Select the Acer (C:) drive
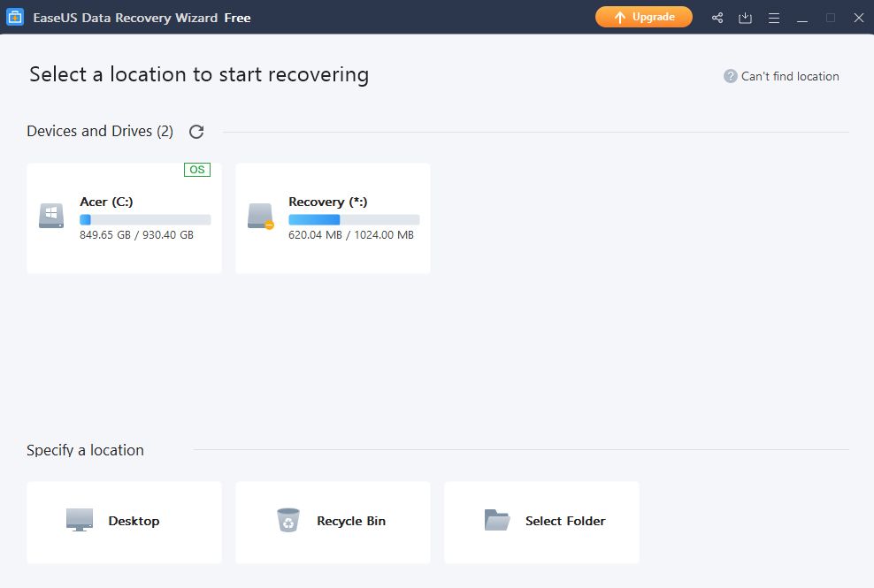The image size is (874, 588). 124,218
